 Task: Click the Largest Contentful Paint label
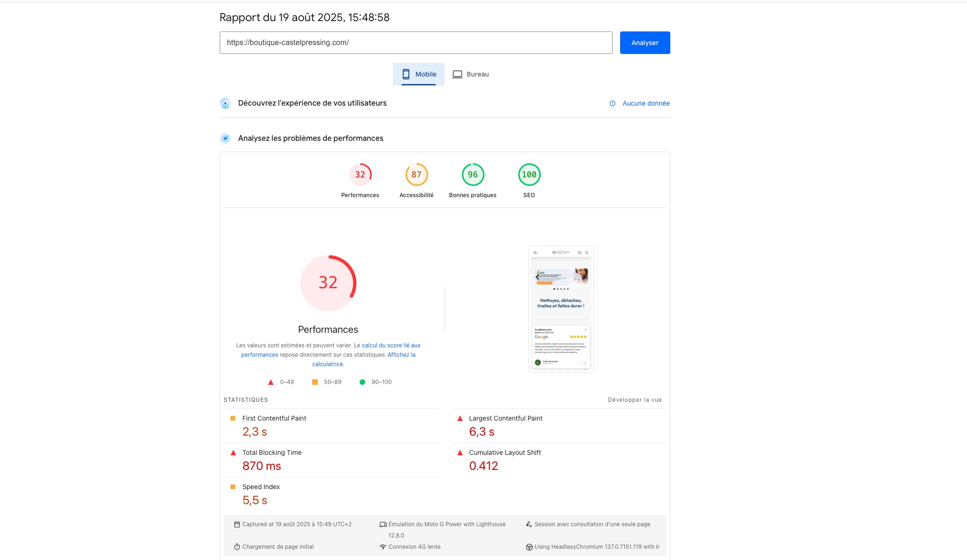506,418
